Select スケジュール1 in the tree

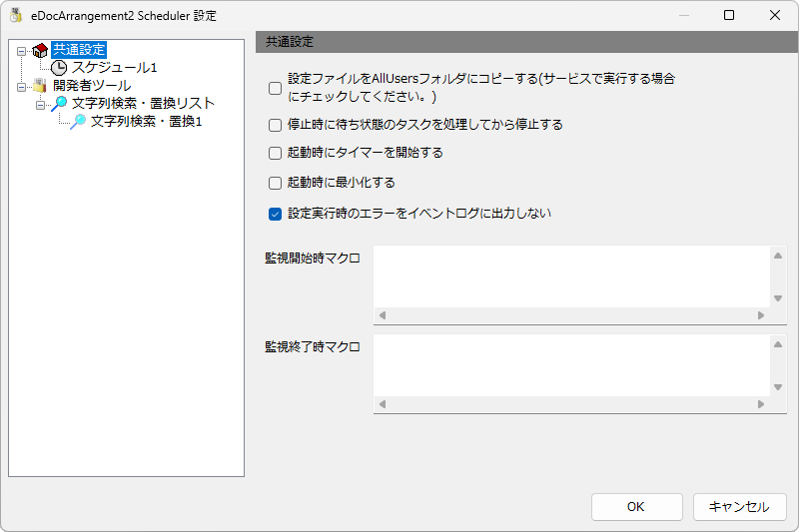pyautogui.click(x=114, y=68)
